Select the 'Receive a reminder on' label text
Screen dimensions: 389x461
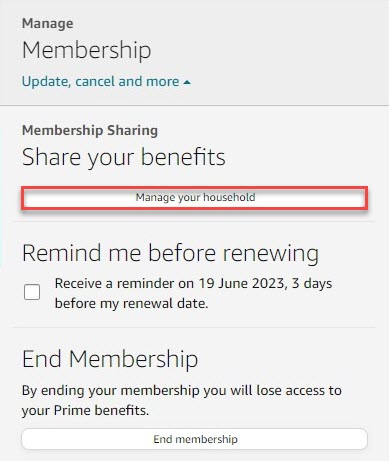[124, 283]
